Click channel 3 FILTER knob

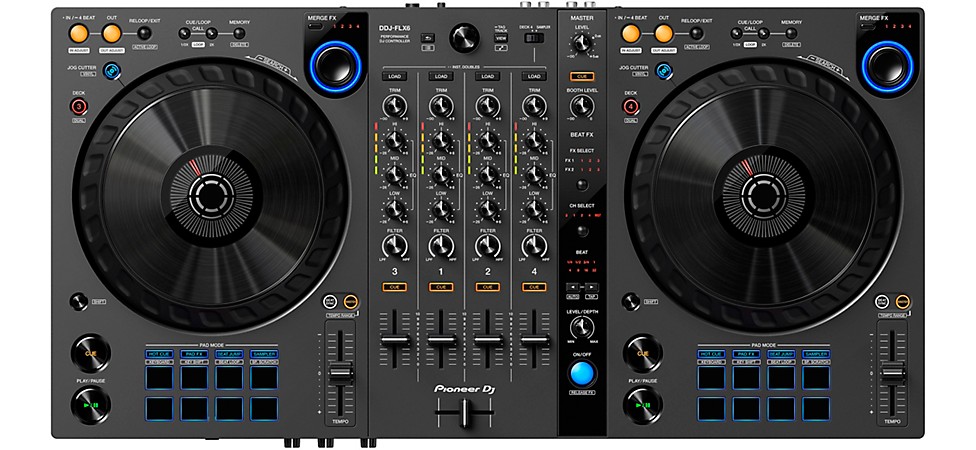point(395,246)
